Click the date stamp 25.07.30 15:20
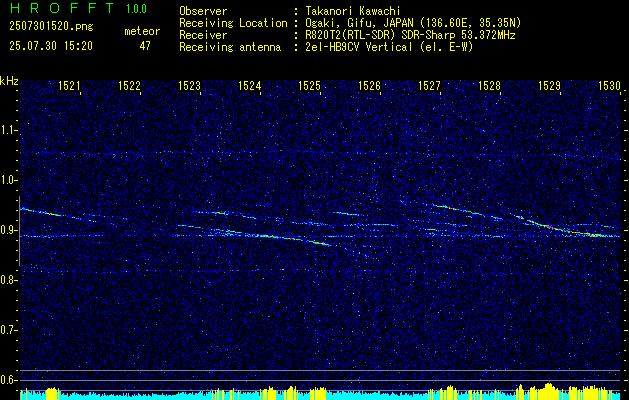The width and height of the screenshot is (629, 400). pos(51,46)
